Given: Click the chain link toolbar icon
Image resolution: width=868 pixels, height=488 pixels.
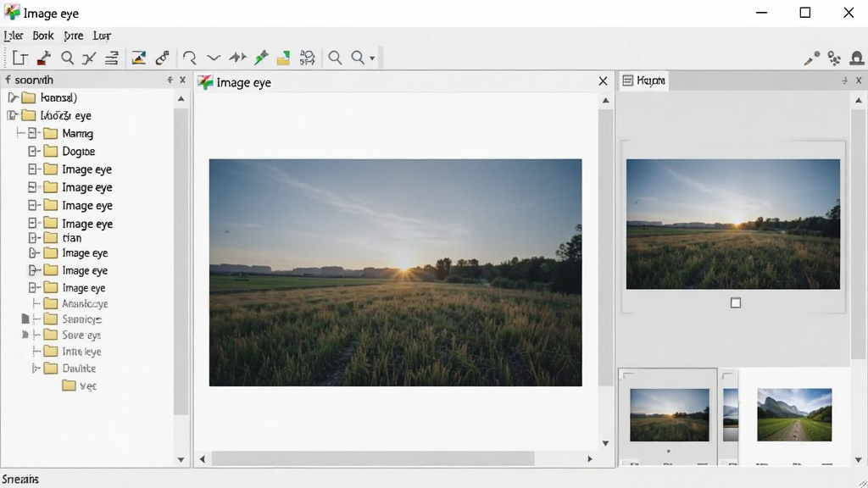Looking at the screenshot, I should coord(162,58).
